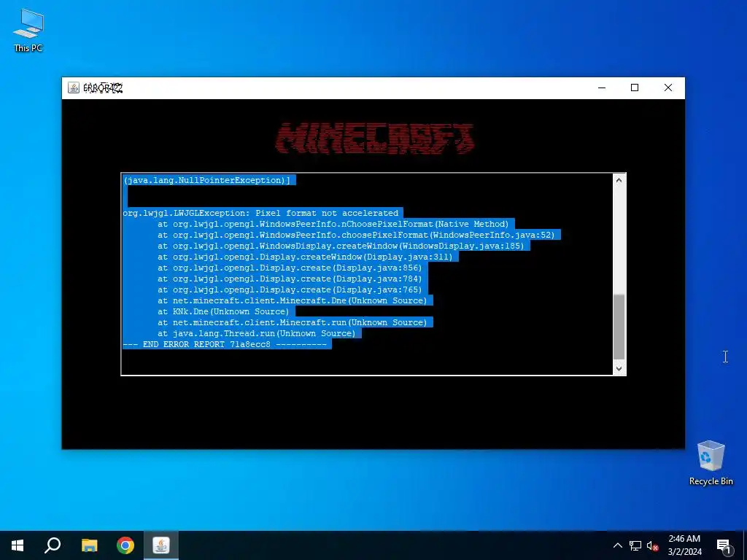Open This PC desktop icon
The width and height of the screenshot is (747, 560).
pyautogui.click(x=28, y=31)
